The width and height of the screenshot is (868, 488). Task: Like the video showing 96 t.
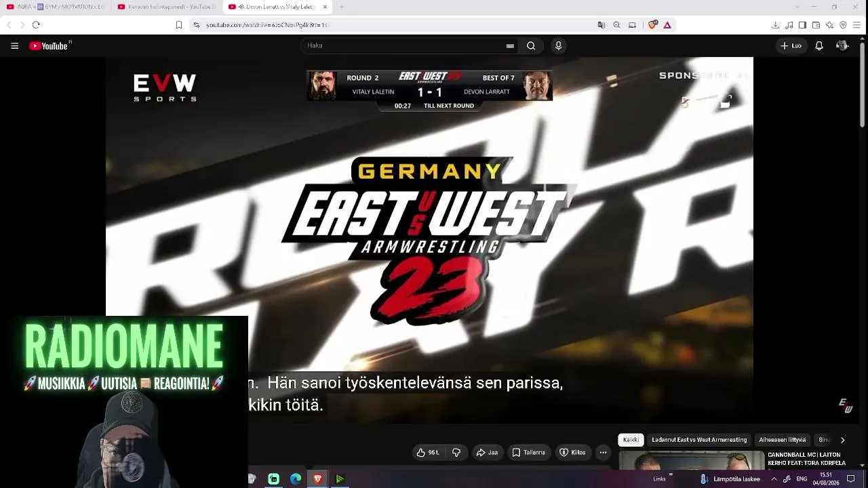[x=428, y=453]
